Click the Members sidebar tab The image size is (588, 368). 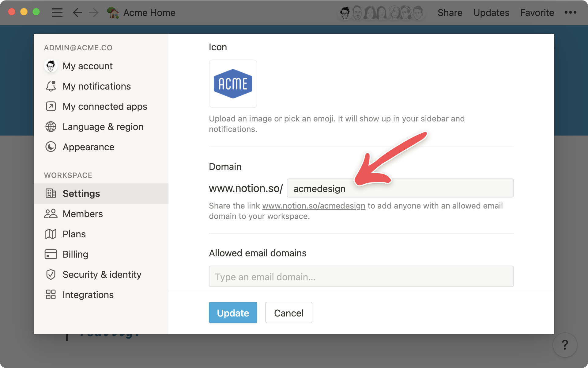83,214
